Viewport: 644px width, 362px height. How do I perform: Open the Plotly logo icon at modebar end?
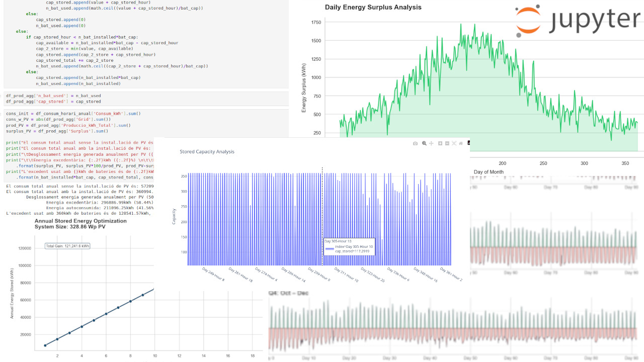[468, 143]
